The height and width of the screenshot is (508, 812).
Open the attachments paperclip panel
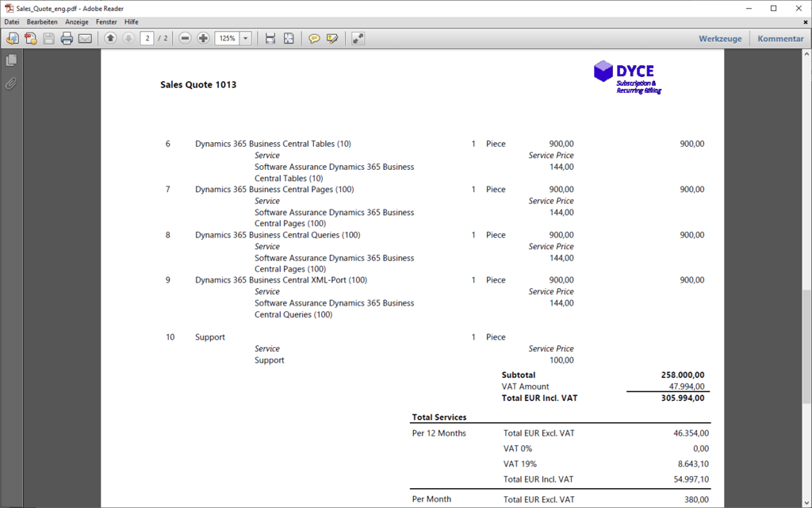tap(11, 83)
